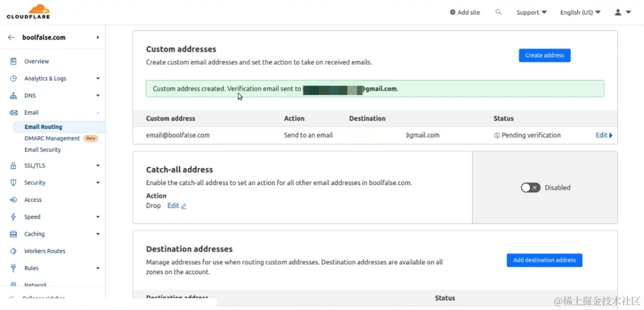Expand the boolfalse.com site selector arrow

click(x=98, y=37)
